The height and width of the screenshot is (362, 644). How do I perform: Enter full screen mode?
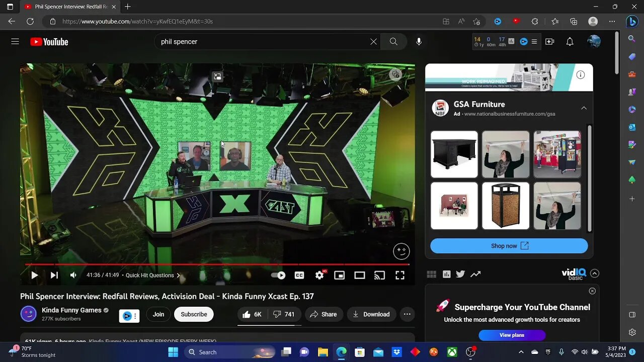click(400, 275)
